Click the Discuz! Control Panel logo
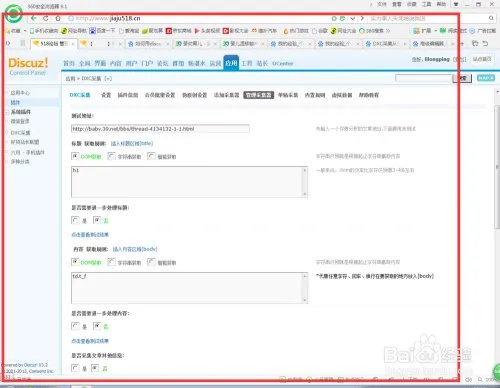 [28, 66]
